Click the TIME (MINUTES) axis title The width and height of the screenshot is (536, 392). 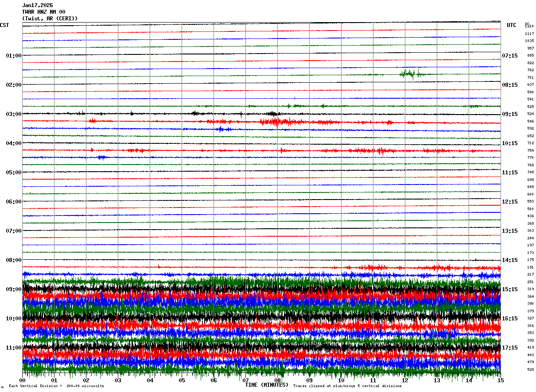267,385
